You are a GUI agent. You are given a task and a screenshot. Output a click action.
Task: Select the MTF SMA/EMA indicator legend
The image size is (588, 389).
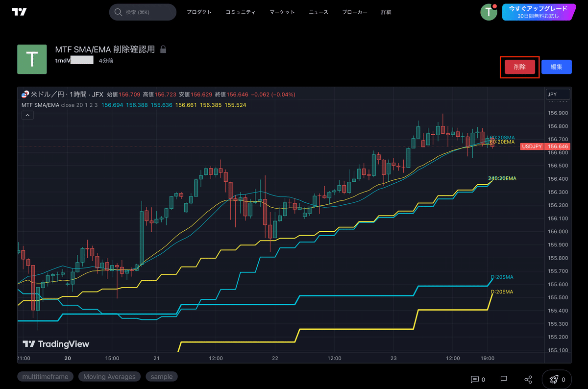(x=40, y=105)
